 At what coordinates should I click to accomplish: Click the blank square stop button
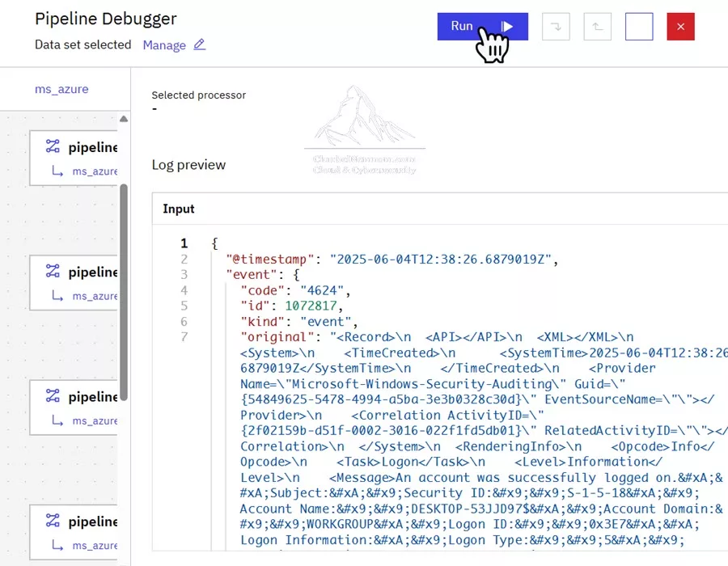tap(639, 27)
